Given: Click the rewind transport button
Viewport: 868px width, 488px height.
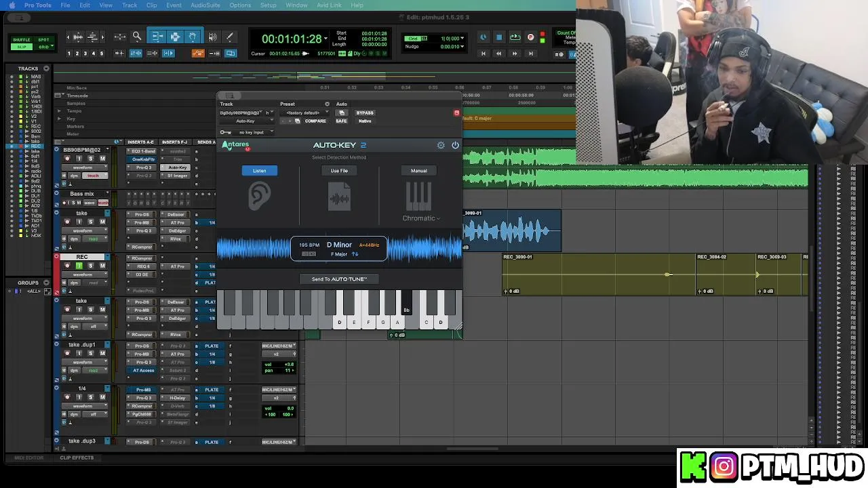Looking at the screenshot, I should [x=499, y=53].
